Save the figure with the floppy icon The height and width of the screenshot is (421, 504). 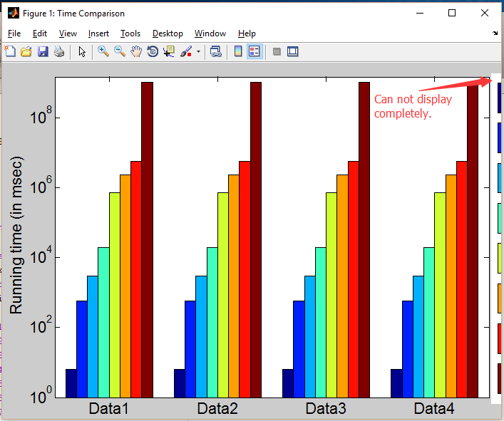43,51
